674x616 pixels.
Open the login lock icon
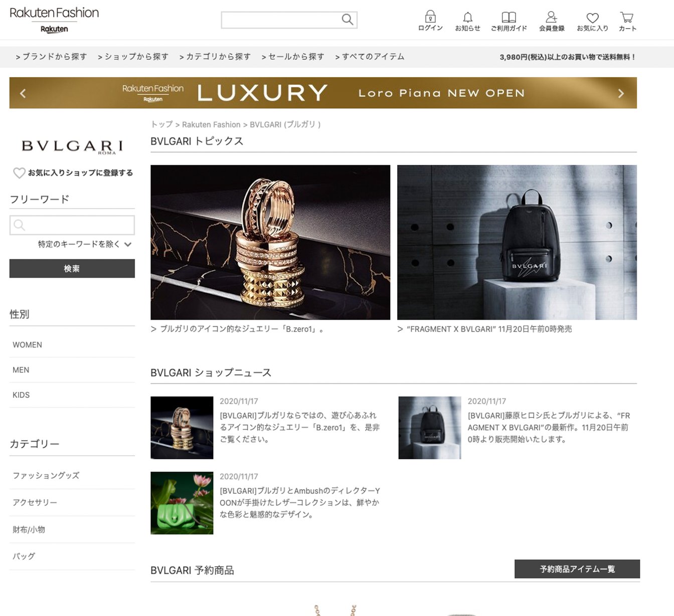[x=430, y=17]
